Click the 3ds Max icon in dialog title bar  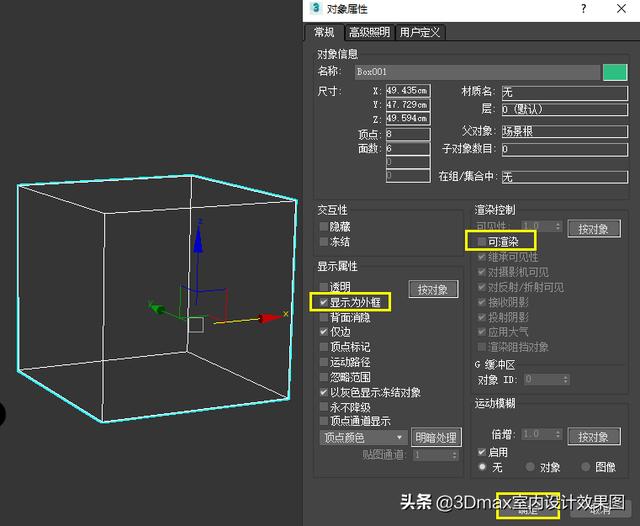(x=315, y=8)
